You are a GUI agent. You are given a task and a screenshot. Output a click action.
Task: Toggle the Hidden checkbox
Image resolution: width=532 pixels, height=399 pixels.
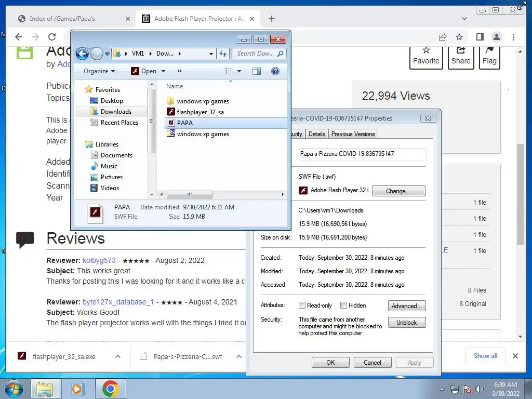pyautogui.click(x=344, y=305)
